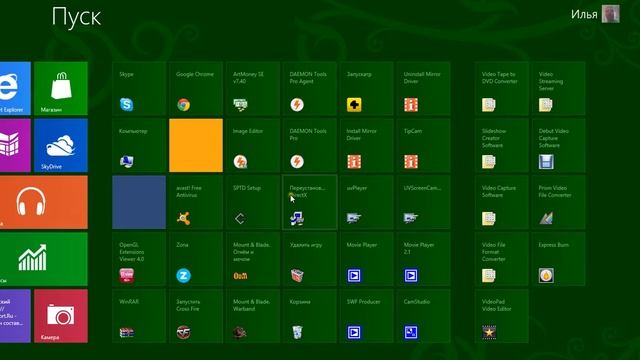Open the uvPlayer tile
The height and width of the screenshot is (360, 640).
367,202
